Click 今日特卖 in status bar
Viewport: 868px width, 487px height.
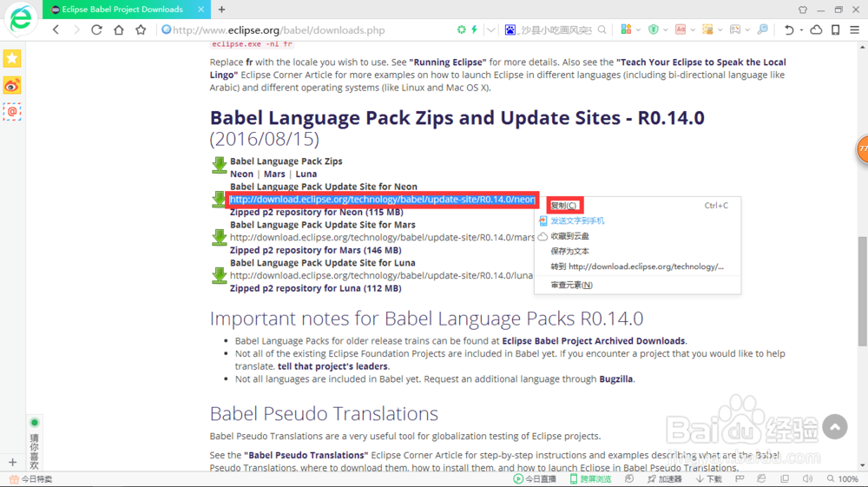(x=30, y=478)
